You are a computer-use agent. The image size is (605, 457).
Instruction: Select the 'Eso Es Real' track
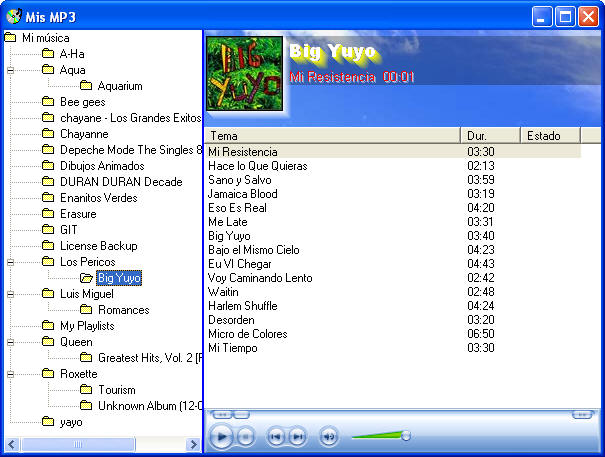(x=237, y=208)
